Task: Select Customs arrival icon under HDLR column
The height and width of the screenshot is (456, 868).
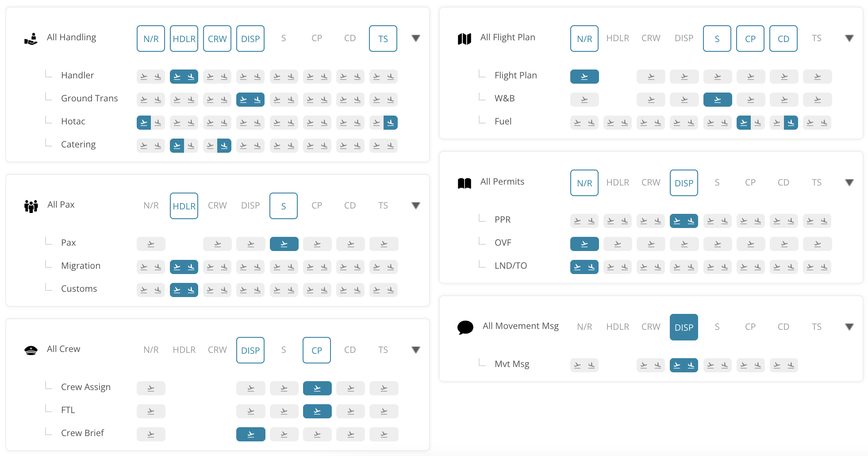Action: pyautogui.click(x=191, y=290)
